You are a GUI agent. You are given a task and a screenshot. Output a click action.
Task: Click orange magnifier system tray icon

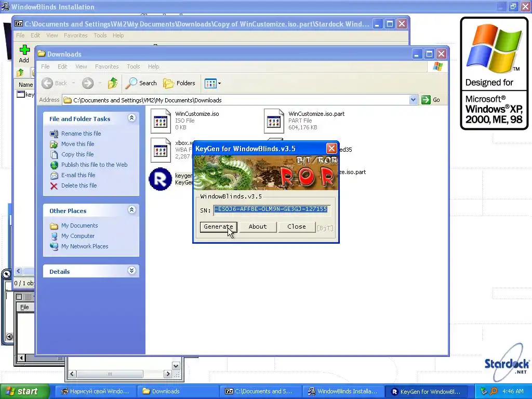(494, 391)
